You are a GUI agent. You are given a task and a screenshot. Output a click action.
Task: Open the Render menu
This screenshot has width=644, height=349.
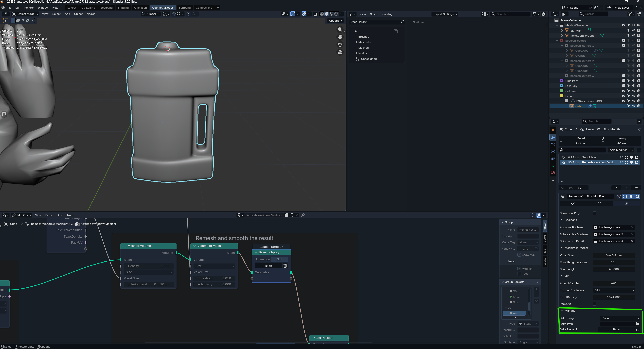point(29,8)
